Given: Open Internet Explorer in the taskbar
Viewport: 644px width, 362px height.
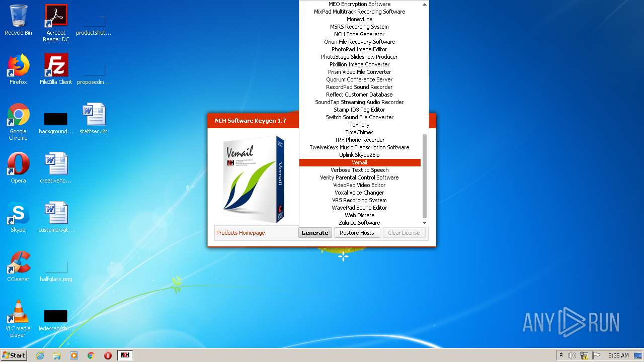Looking at the screenshot, I should [x=40, y=355].
